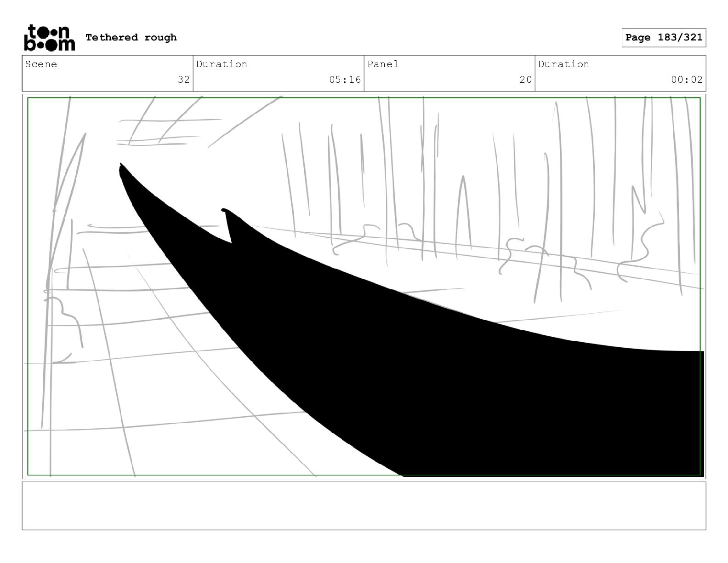The height and width of the screenshot is (563, 728).
Task: Select the panel number 20
Action: coord(526,80)
